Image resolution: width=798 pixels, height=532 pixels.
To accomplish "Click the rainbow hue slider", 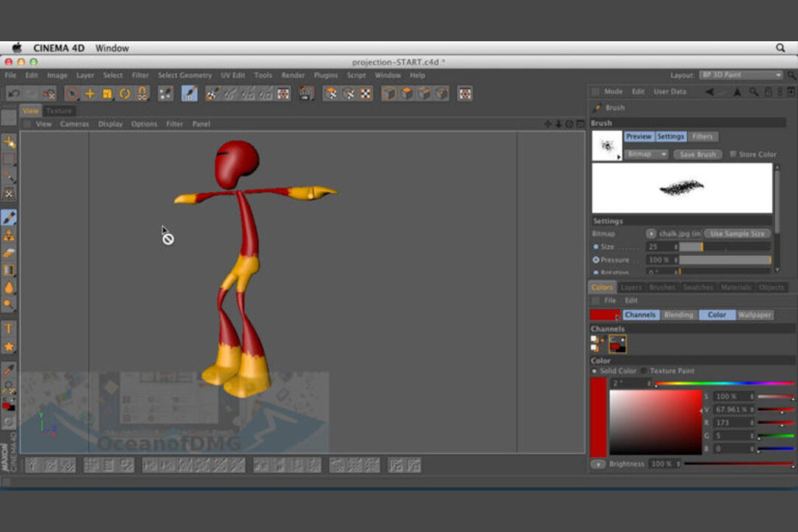I will pos(725,384).
